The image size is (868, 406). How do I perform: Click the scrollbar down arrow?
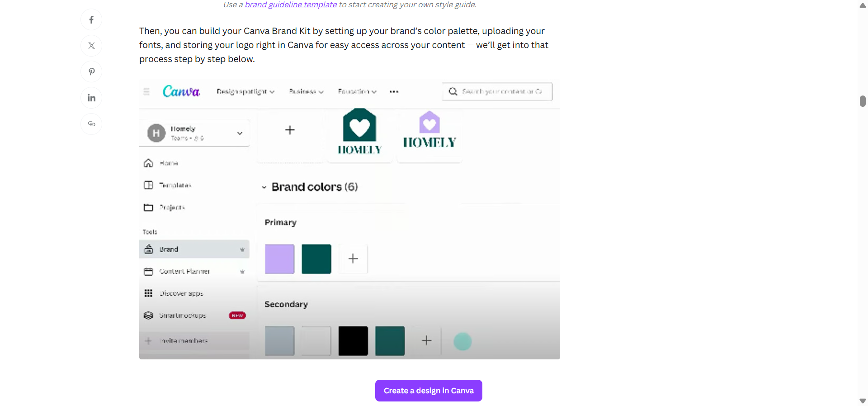tap(863, 401)
